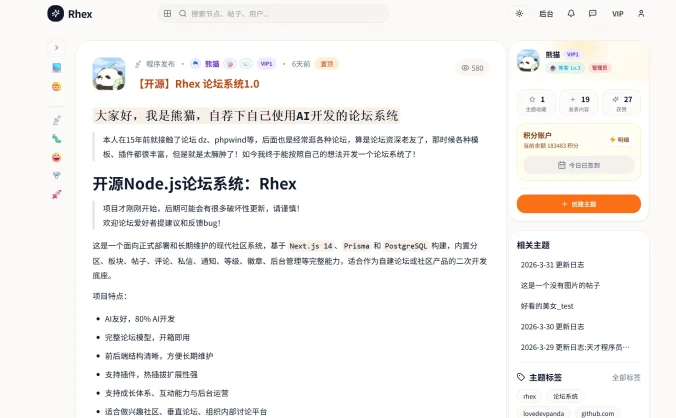The width and height of the screenshot is (676, 418).
Task: Open the laughing emoji node in sidebar
Action: point(56,157)
